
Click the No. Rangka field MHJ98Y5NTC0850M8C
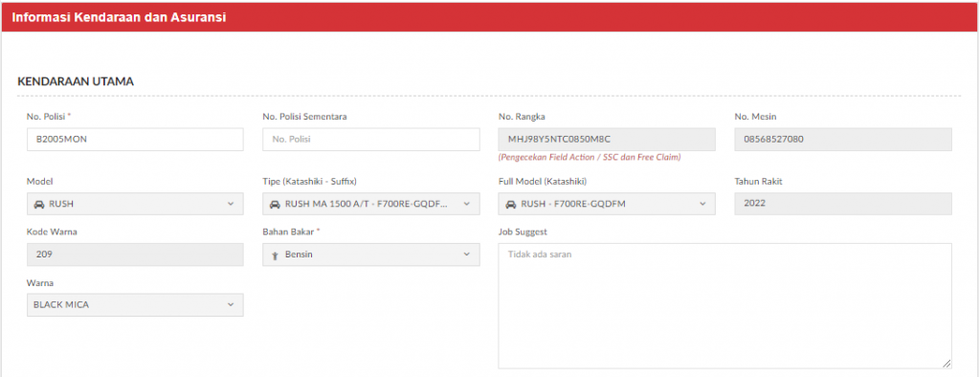point(607,140)
